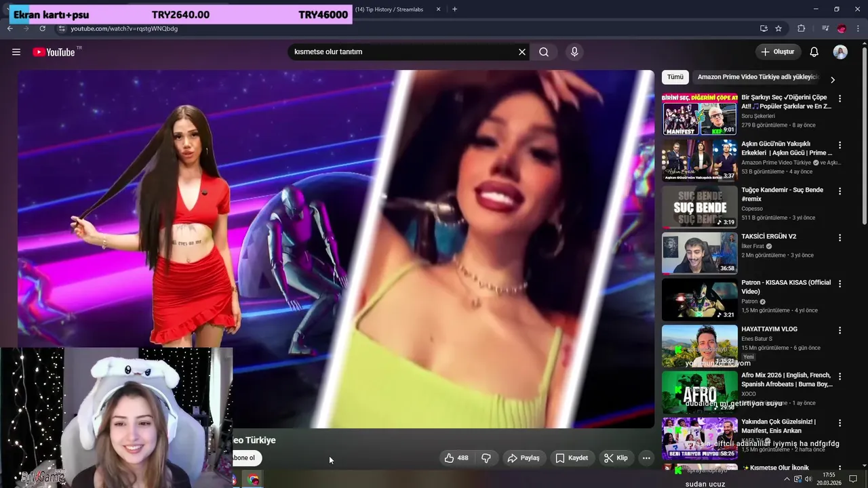Install app using the address bar icon

[x=764, y=28]
